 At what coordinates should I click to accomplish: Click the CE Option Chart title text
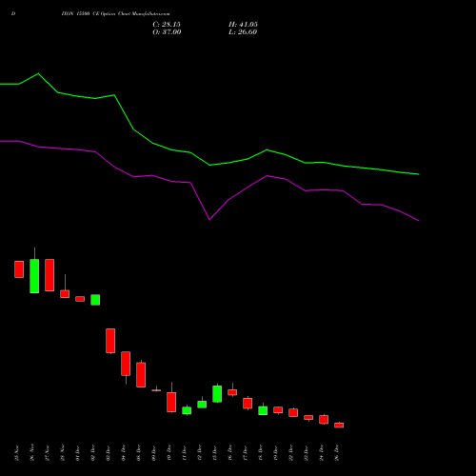click(x=115, y=14)
